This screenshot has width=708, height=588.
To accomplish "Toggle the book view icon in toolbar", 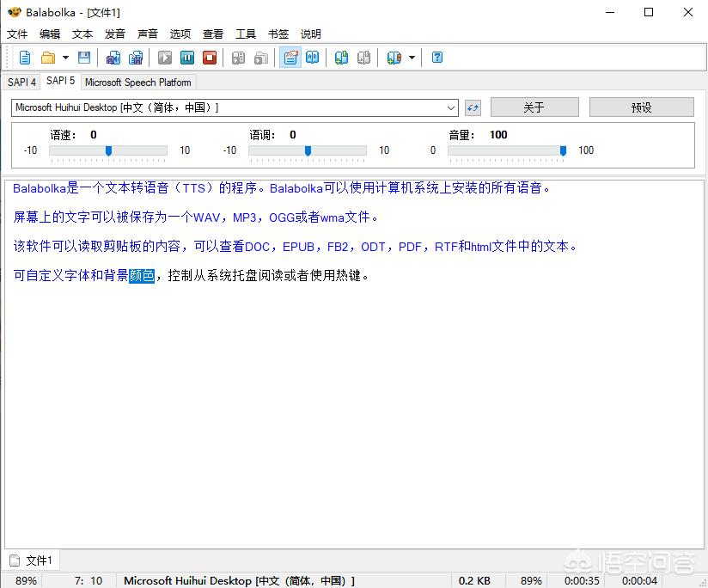I will pos(313,58).
